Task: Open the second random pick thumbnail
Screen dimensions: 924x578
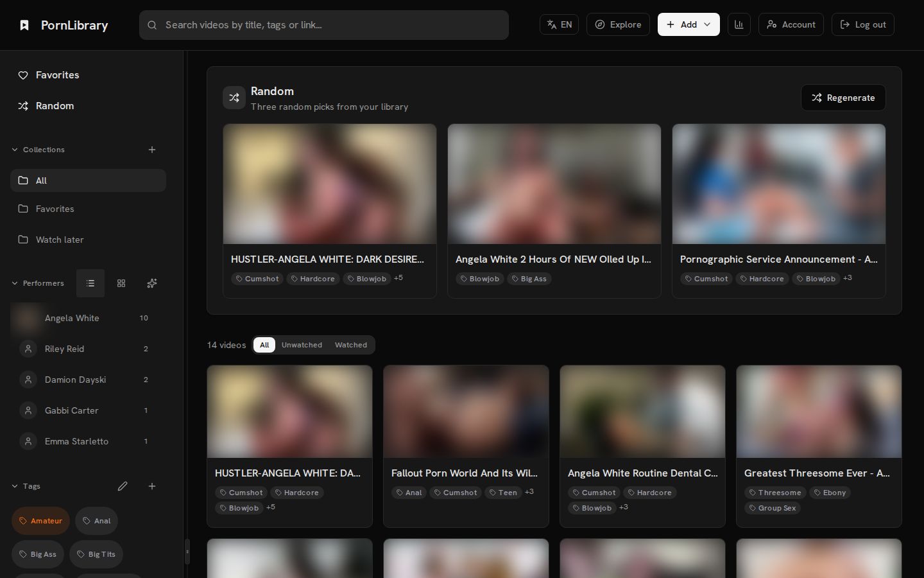Action: [554, 184]
